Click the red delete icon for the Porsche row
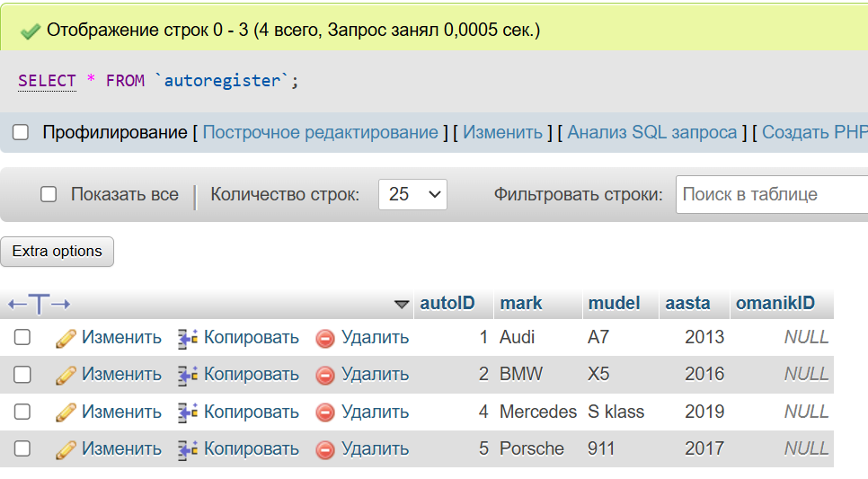This screenshot has width=868, height=479. (x=325, y=449)
